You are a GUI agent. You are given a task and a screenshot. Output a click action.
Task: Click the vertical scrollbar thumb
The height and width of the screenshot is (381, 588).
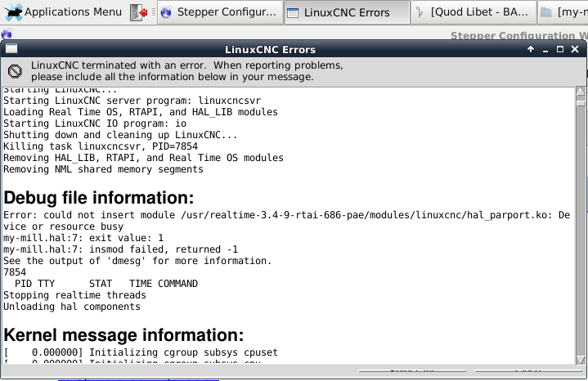click(x=581, y=103)
